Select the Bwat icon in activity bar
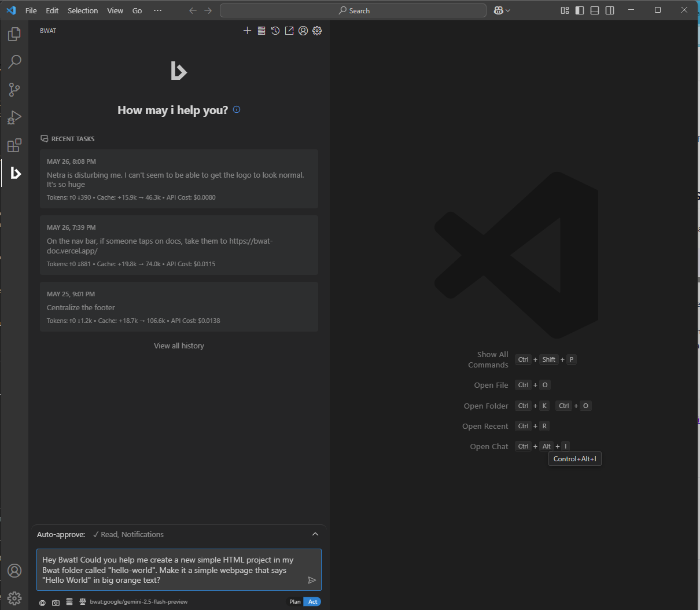 (x=16, y=173)
